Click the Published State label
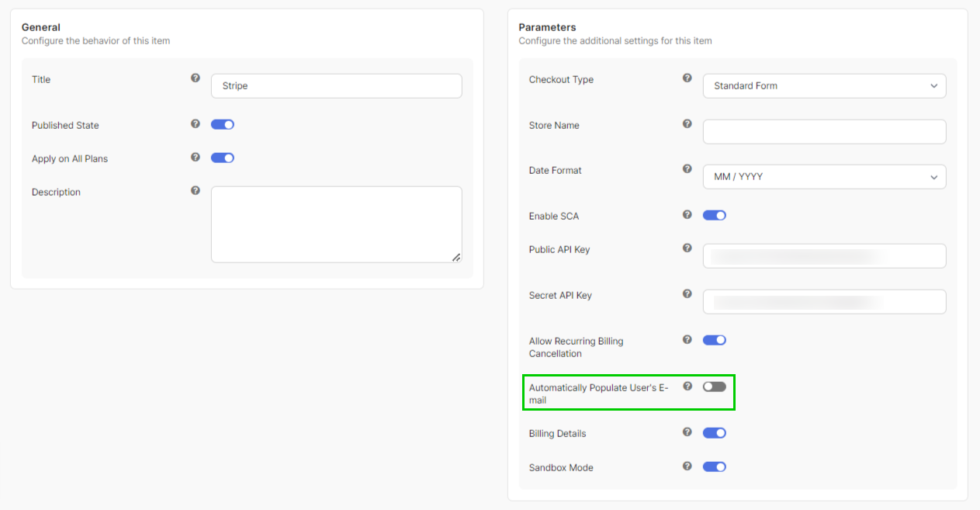Viewport: 980px width, 510px height. pos(65,125)
